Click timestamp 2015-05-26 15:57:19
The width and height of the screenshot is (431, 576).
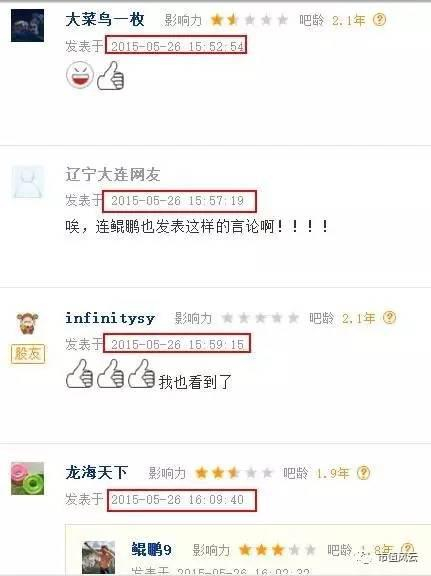(x=179, y=201)
